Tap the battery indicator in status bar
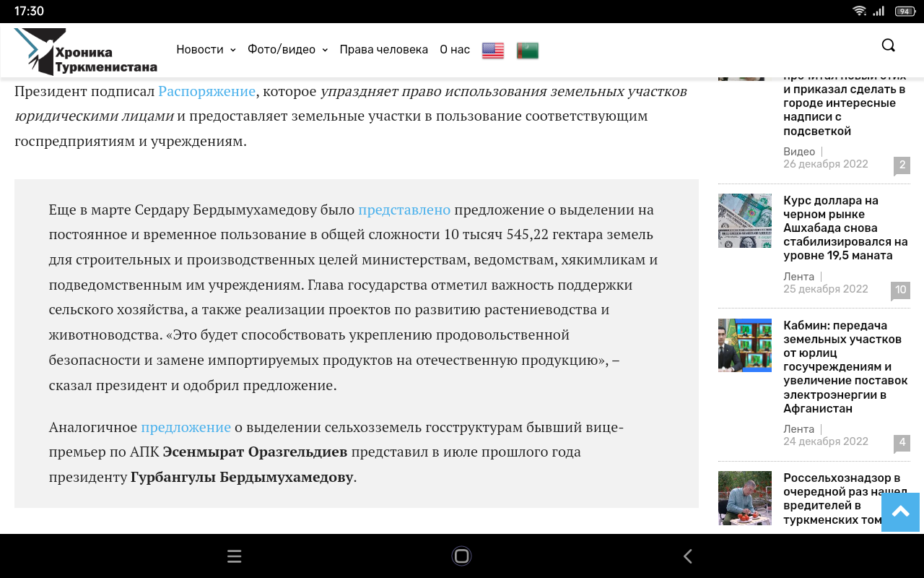The width and height of the screenshot is (924, 578). (x=905, y=11)
